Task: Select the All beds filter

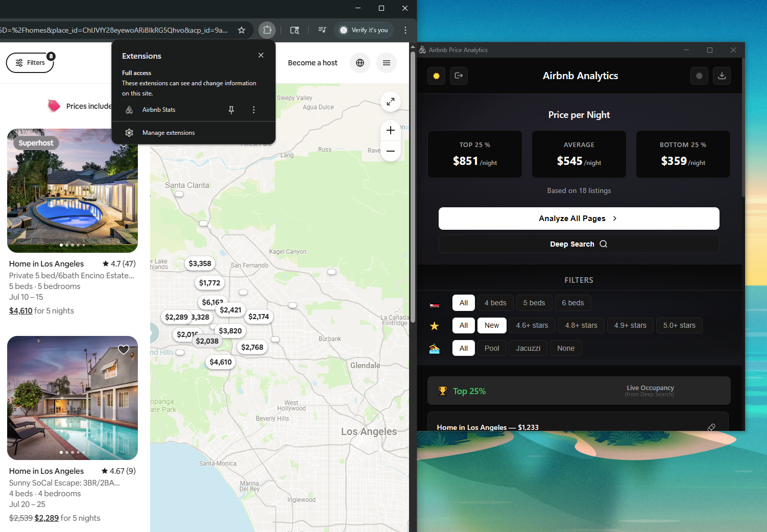Action: (464, 303)
